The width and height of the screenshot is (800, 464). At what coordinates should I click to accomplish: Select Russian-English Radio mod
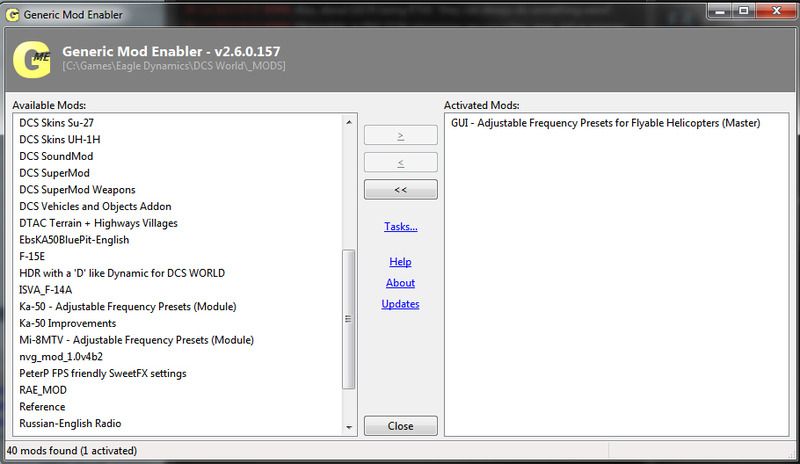click(70, 424)
